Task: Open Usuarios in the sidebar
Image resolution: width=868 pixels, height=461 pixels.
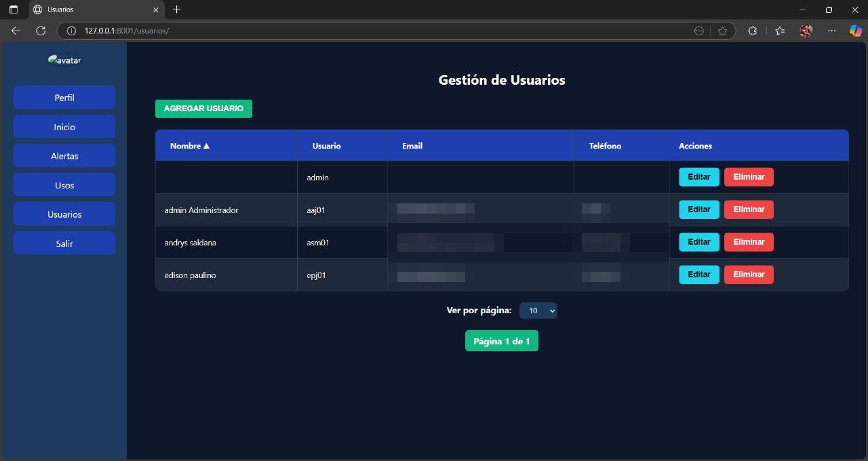Action: 64,214
